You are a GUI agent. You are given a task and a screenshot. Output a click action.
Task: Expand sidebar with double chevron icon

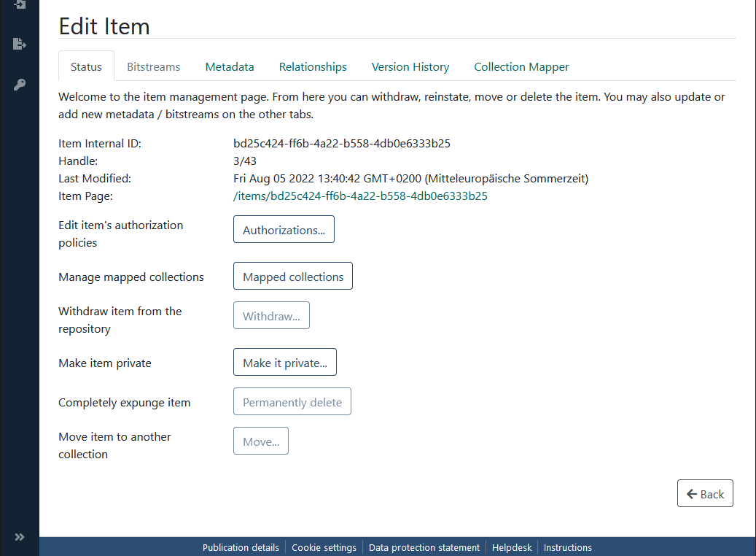click(x=19, y=537)
